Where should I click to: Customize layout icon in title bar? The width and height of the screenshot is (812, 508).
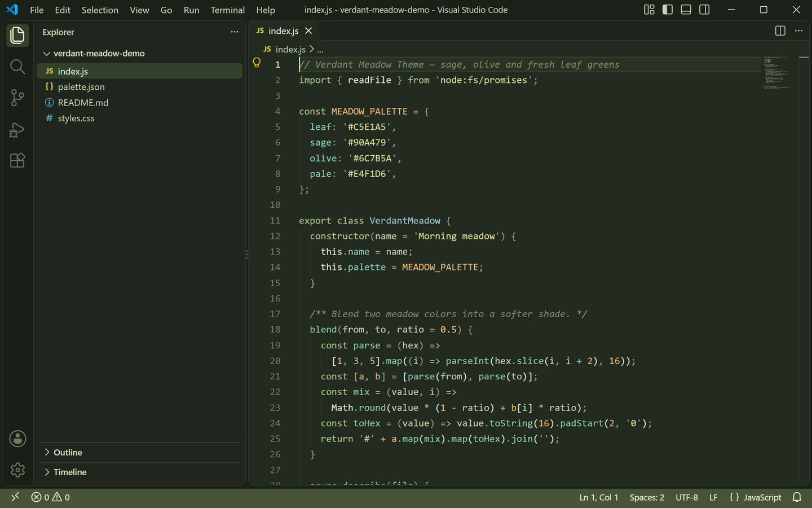pyautogui.click(x=650, y=10)
